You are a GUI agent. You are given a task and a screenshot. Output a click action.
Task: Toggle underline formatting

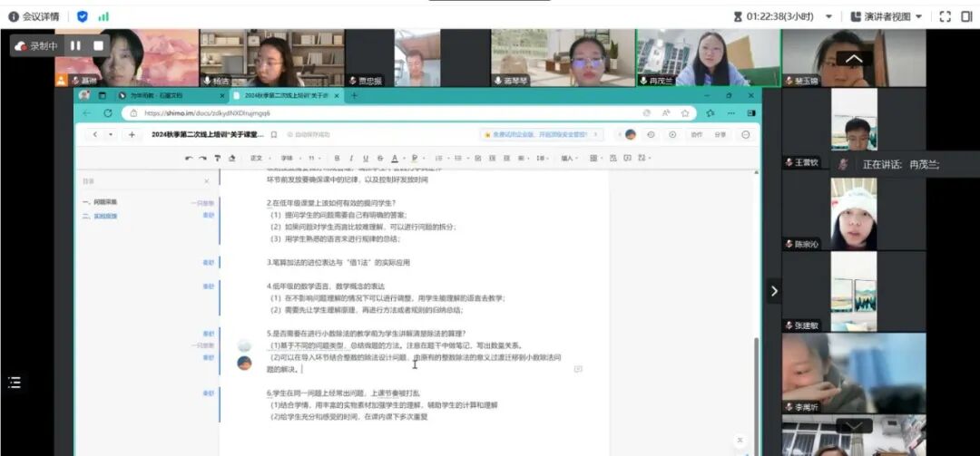click(366, 158)
